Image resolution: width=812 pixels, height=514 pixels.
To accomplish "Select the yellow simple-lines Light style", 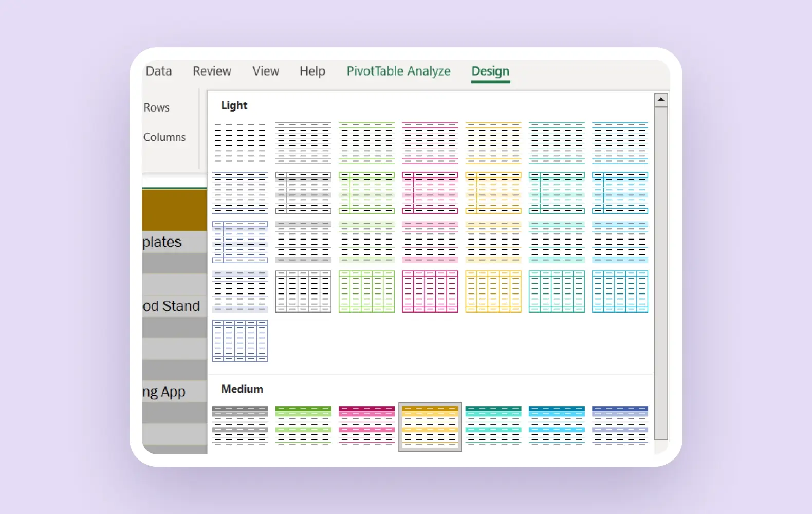I will pos(493,143).
